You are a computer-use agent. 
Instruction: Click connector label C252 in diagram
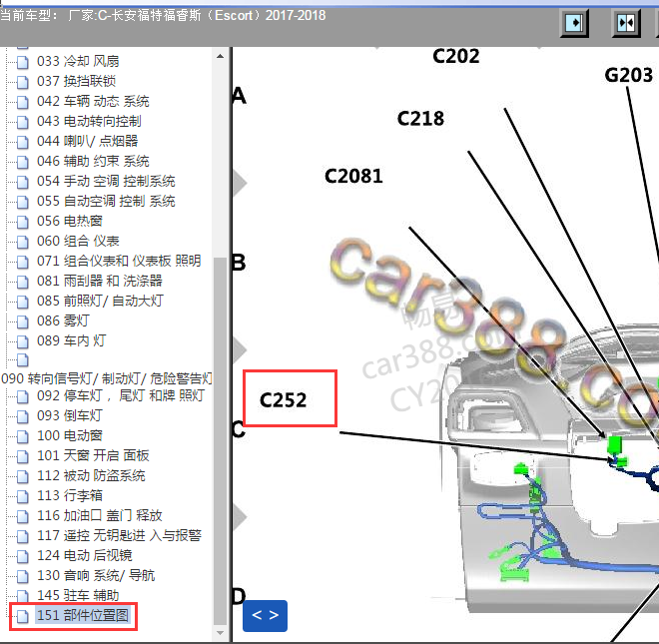click(283, 400)
